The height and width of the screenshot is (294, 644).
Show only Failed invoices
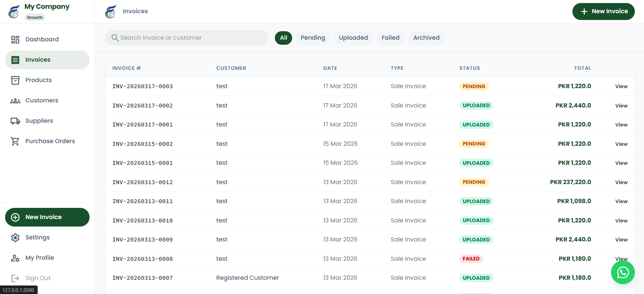tap(390, 38)
